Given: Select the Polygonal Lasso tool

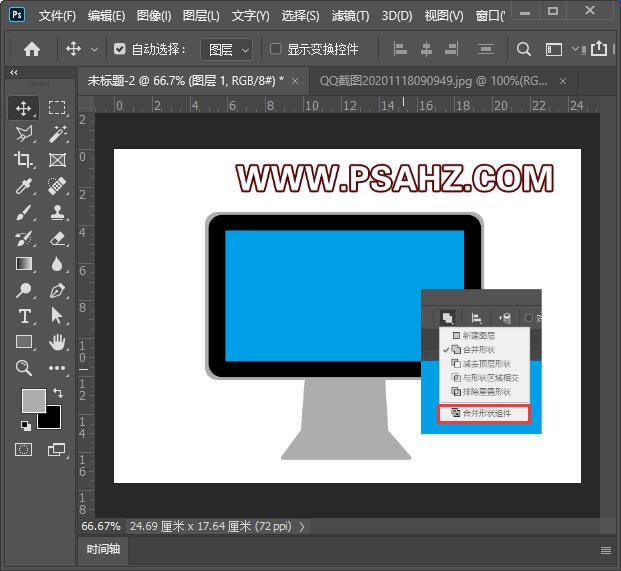Looking at the screenshot, I should [24, 134].
